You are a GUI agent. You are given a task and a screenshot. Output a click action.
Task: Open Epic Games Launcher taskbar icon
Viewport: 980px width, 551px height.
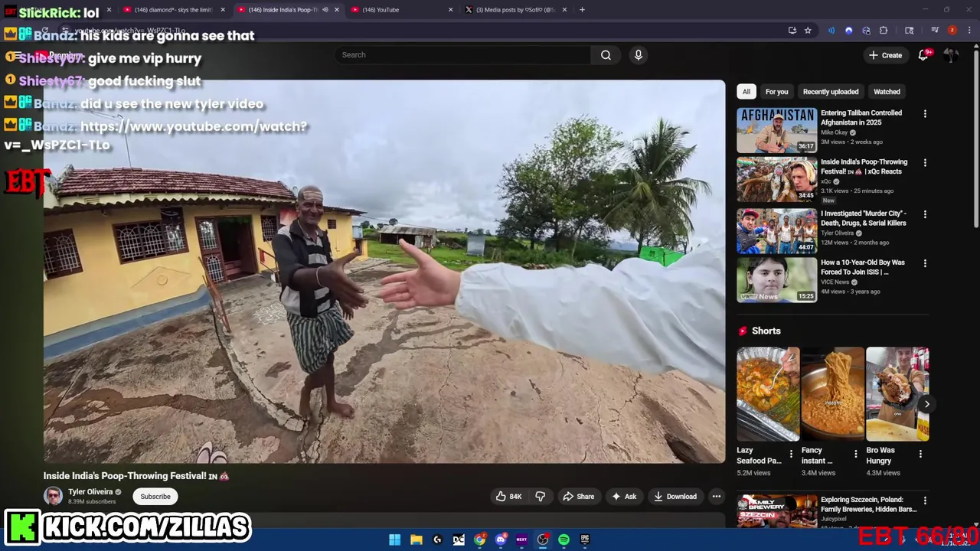(585, 540)
